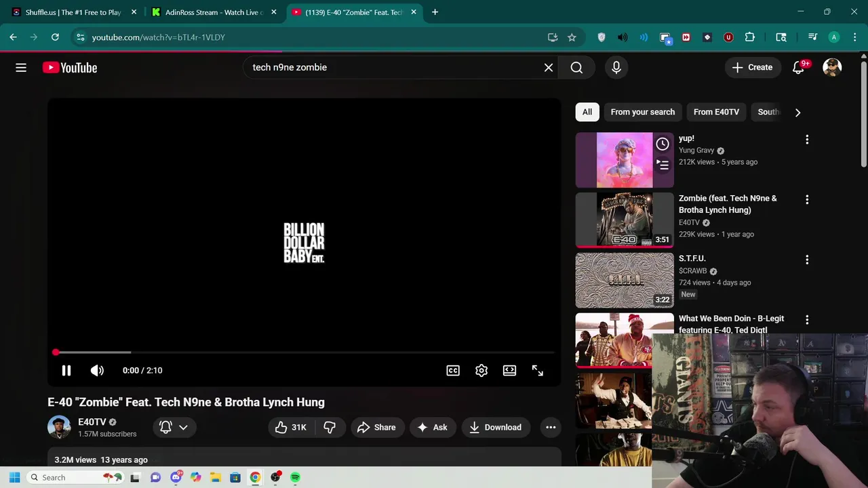Go to YouTube home via logo

(70, 68)
